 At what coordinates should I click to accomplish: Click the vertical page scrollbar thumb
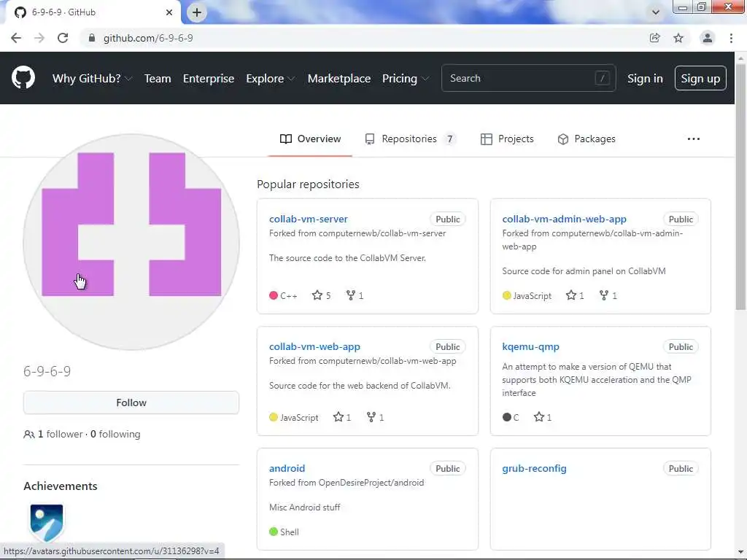tap(740, 186)
